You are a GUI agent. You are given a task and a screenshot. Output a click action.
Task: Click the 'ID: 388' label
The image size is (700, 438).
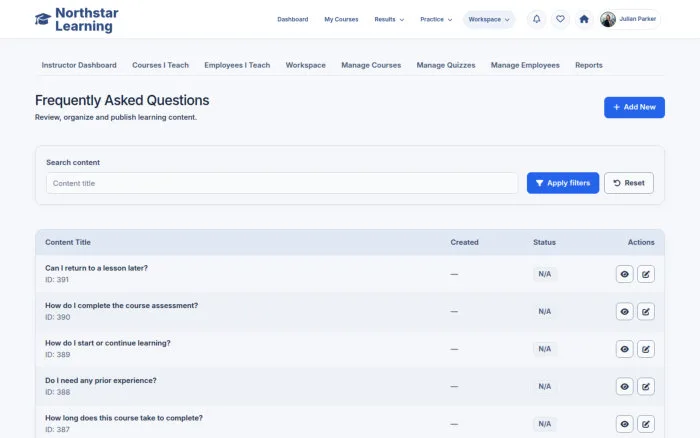[x=58, y=392]
